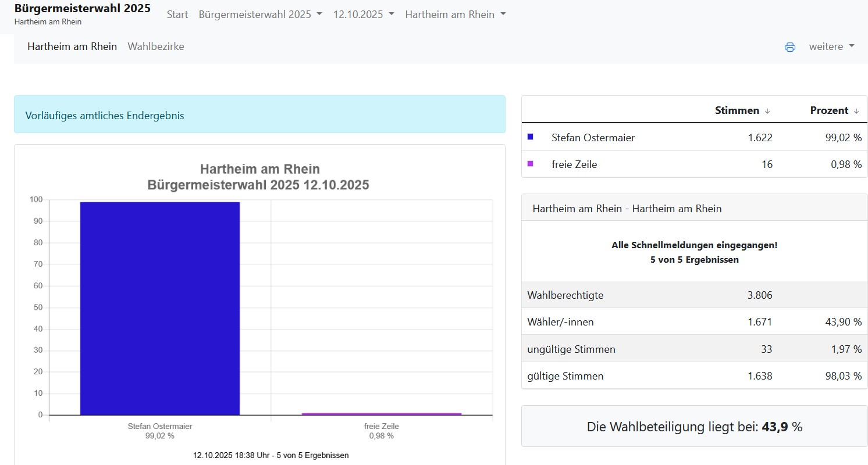
Task: Sort by Stimmen column arrow
Action: (x=767, y=111)
